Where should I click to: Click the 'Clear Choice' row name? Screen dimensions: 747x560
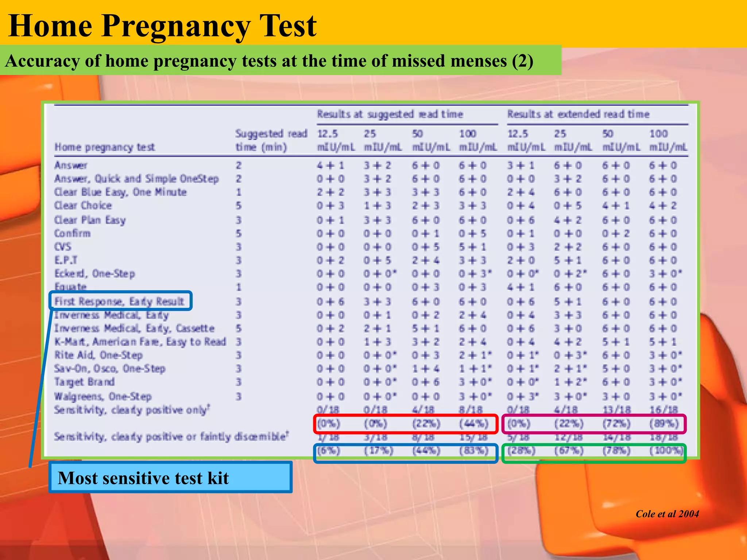pyautogui.click(x=83, y=206)
